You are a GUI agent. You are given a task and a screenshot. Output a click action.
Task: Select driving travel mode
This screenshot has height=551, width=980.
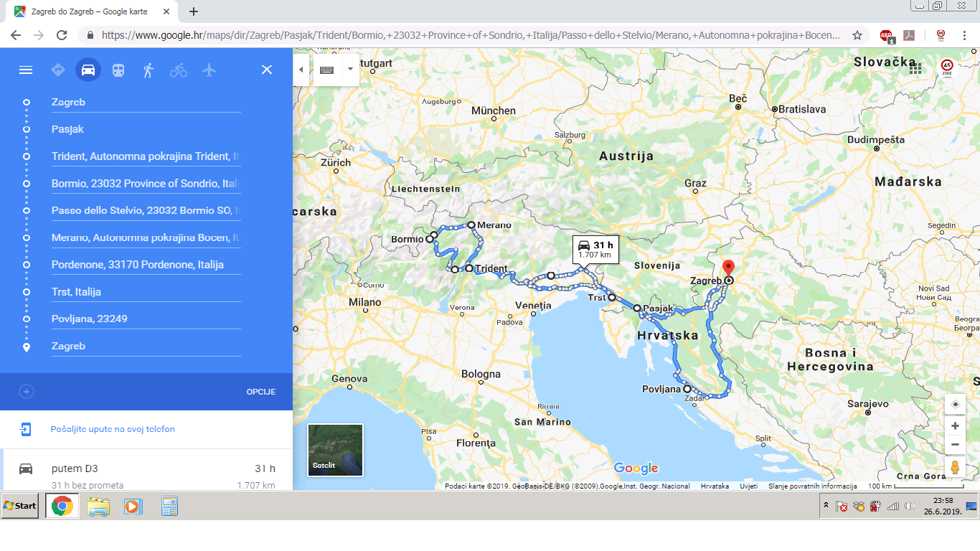click(88, 70)
